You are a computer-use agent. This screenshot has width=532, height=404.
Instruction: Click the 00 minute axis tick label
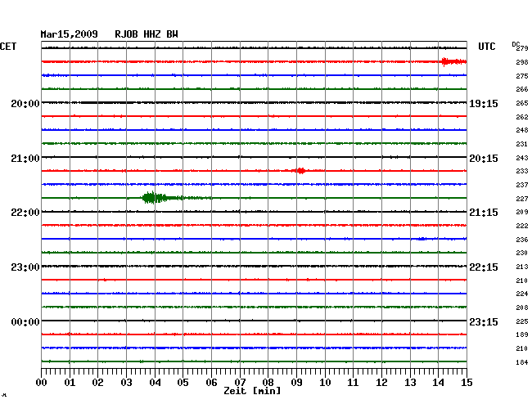tap(42, 383)
